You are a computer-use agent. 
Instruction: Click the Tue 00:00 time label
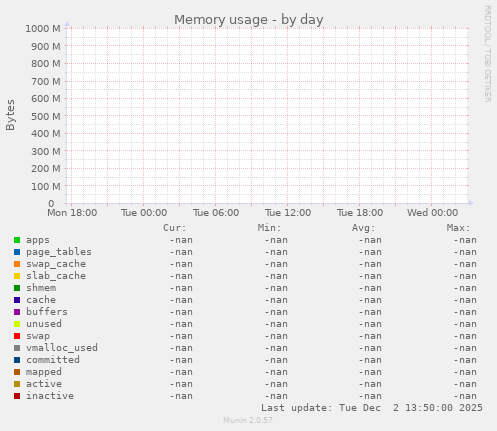click(144, 213)
